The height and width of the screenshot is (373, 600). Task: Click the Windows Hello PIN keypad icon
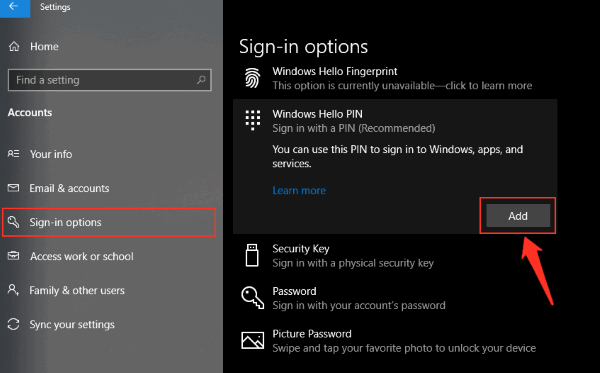(253, 120)
